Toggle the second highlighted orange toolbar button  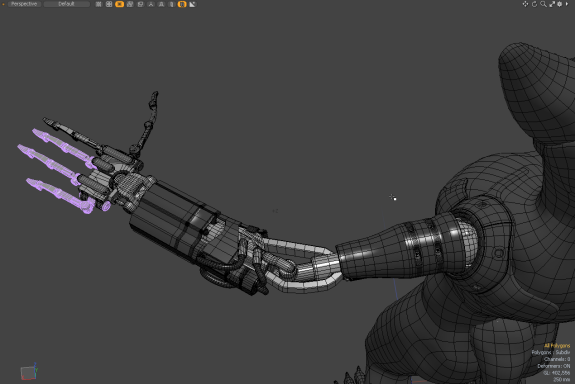coord(182,4)
